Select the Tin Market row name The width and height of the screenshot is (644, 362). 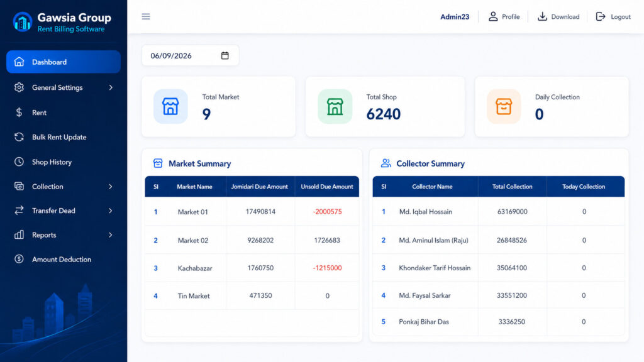(194, 296)
